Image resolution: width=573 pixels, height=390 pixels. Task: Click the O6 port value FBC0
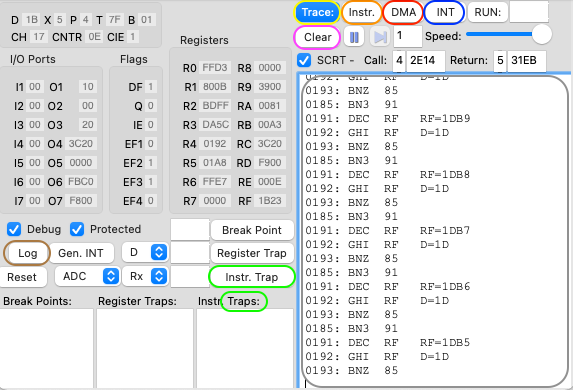coord(81,182)
